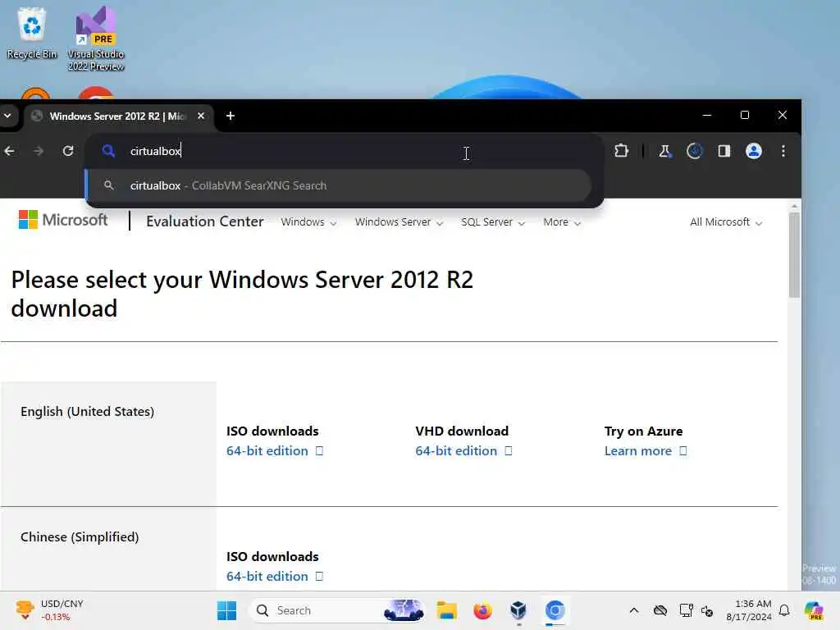This screenshot has height=630, width=840.
Task: Open the Recycle Bin desktop icon
Action: coord(32,33)
